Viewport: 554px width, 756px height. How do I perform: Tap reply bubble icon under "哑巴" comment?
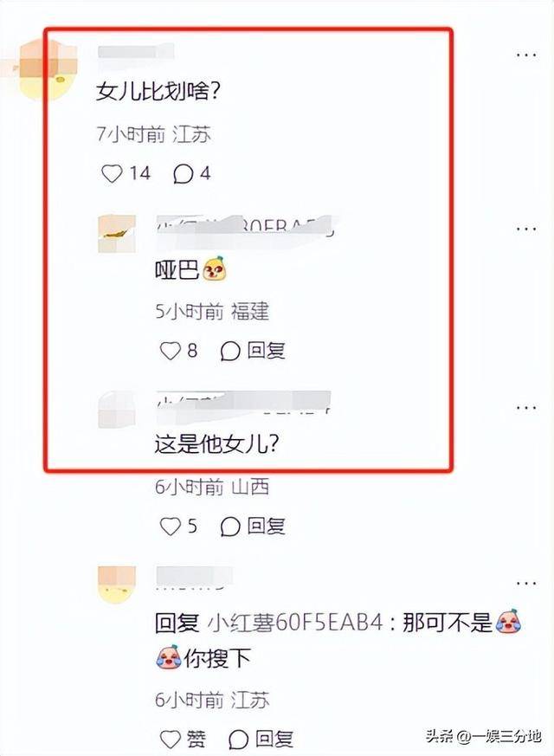coord(230,351)
